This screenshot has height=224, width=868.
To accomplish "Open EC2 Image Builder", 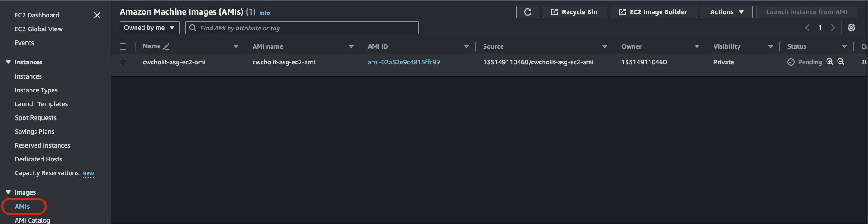I will (654, 12).
